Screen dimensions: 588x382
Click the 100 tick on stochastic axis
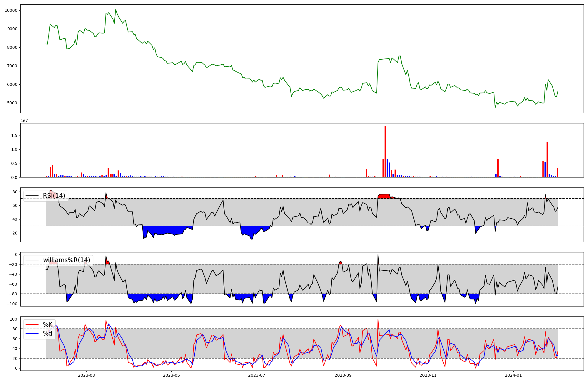[14, 319]
